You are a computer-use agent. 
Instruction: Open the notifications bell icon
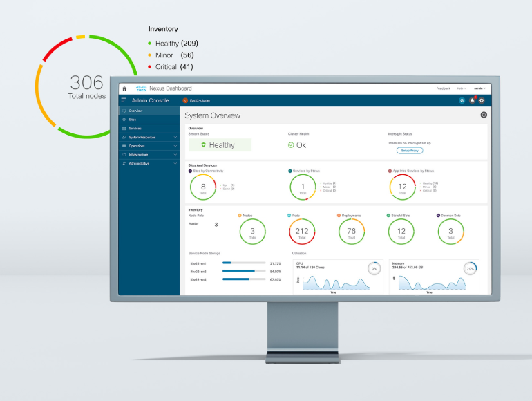(472, 100)
